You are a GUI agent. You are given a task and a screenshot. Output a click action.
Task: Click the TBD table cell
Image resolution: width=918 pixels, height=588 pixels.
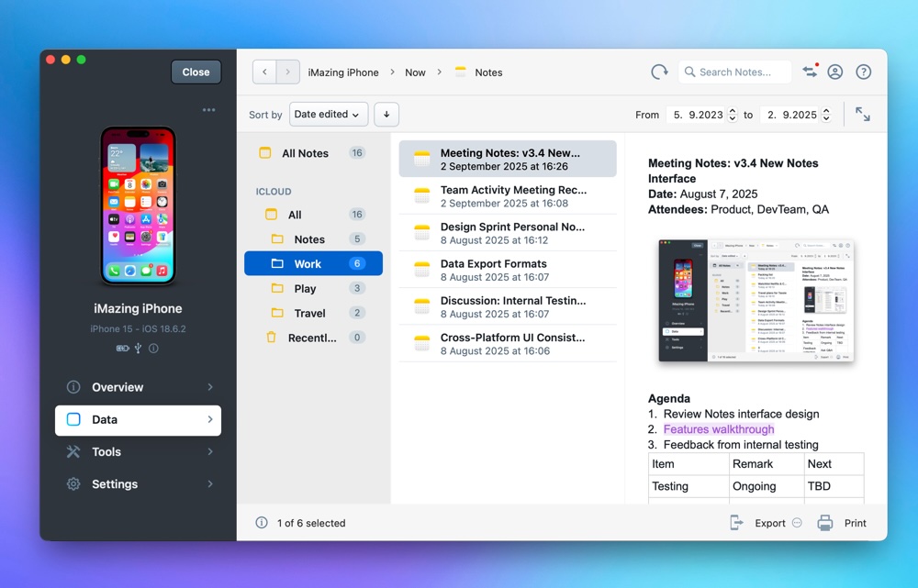pos(834,486)
